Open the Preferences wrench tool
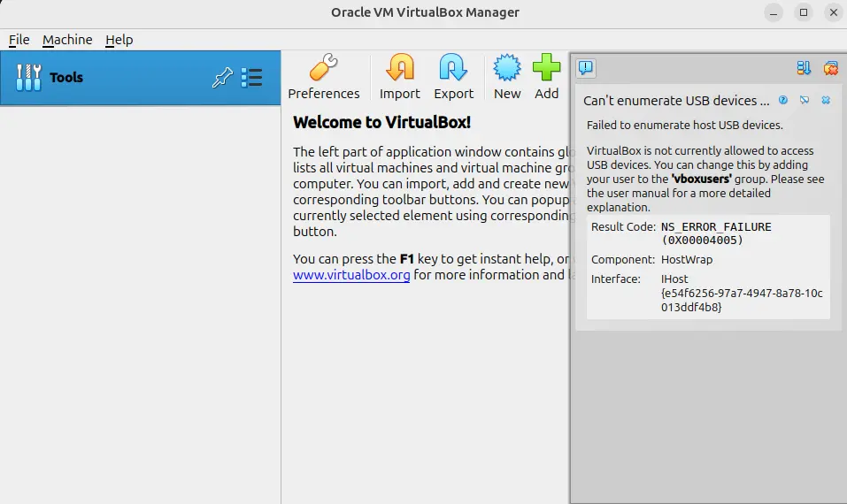Screen dimensions: 847x504 point(324,77)
